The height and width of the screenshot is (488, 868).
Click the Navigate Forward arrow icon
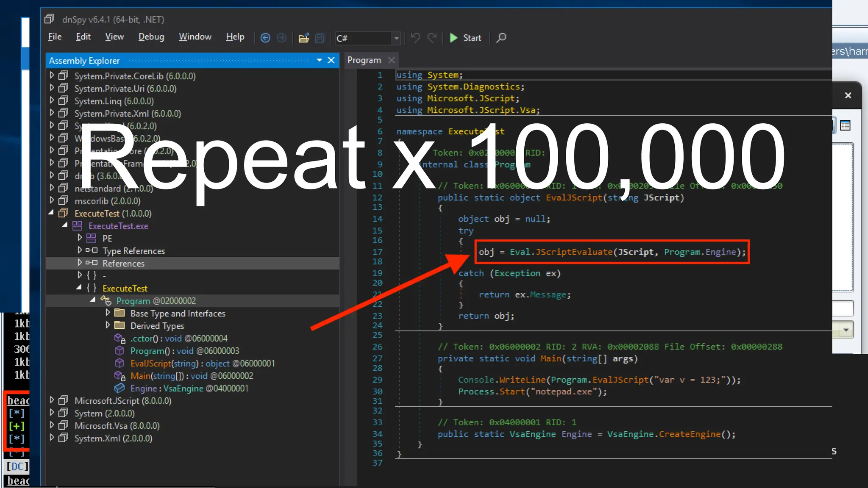pos(281,38)
